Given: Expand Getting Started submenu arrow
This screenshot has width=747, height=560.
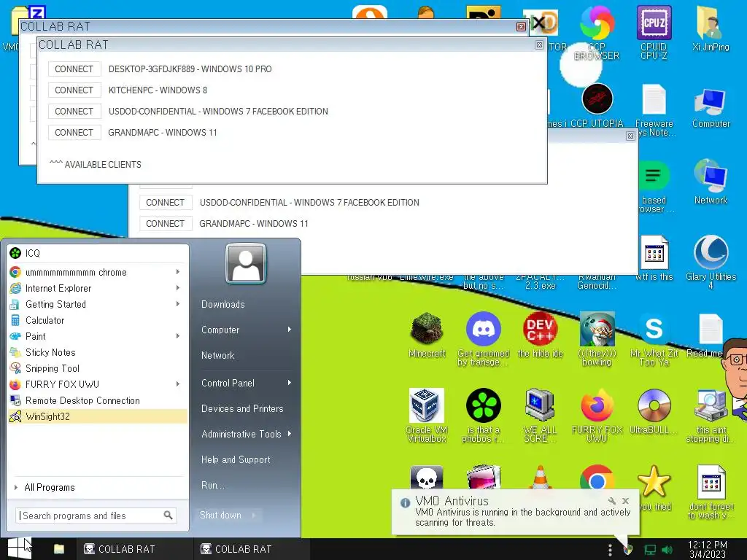Looking at the screenshot, I should tap(178, 304).
